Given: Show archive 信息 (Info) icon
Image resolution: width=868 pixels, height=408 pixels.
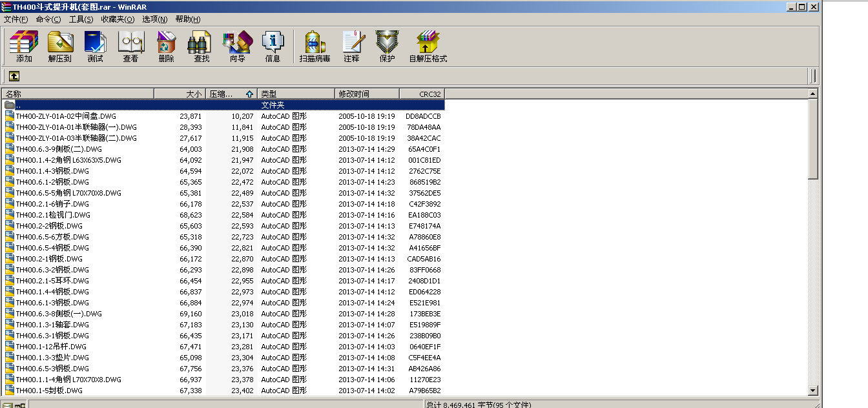Looking at the screenshot, I should pos(273,42).
